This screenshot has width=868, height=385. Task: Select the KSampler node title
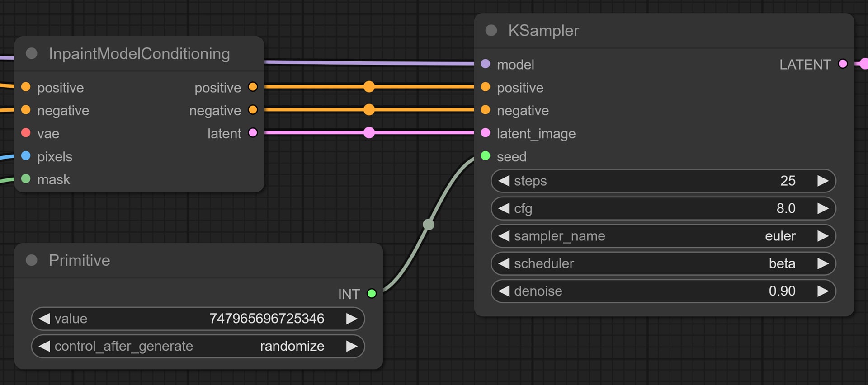coord(543,31)
